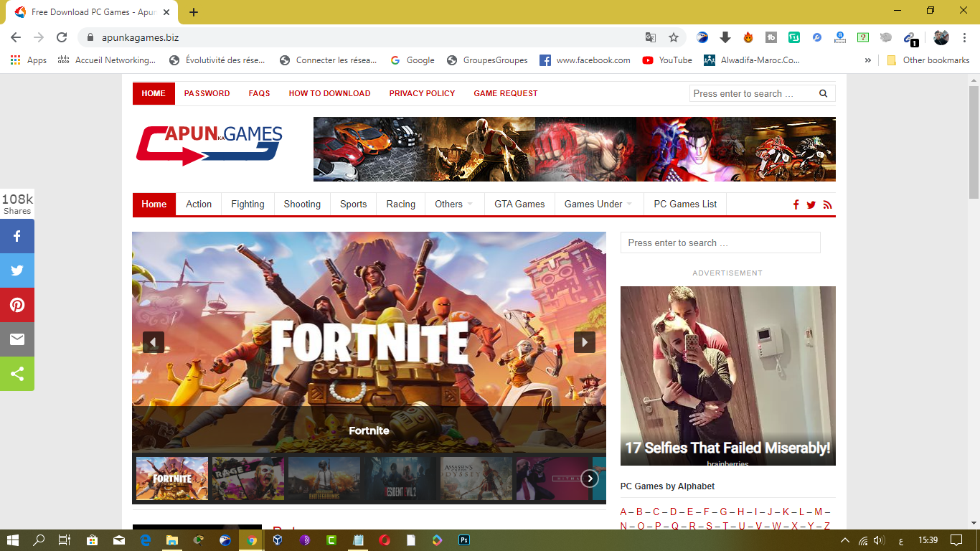Select the Rage 2 thumbnail
This screenshot has height=551, width=980.
(x=248, y=479)
